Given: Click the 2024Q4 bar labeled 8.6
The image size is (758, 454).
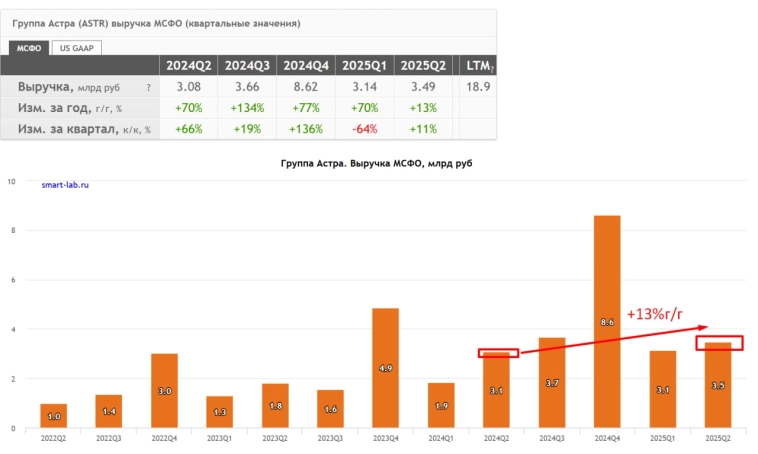Looking at the screenshot, I should pyautogui.click(x=607, y=322).
